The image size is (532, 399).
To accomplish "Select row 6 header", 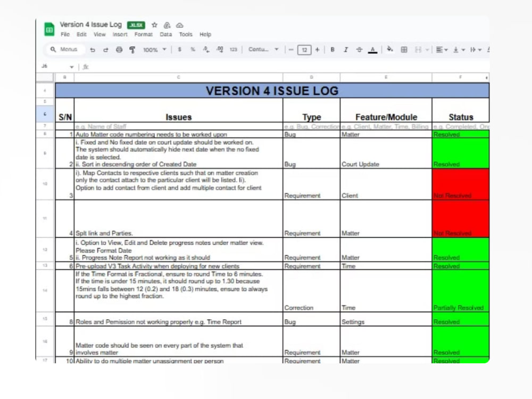I will pyautogui.click(x=45, y=114).
